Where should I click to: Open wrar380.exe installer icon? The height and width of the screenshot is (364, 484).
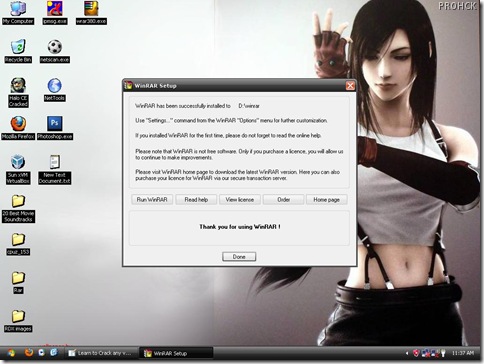pyautogui.click(x=91, y=13)
